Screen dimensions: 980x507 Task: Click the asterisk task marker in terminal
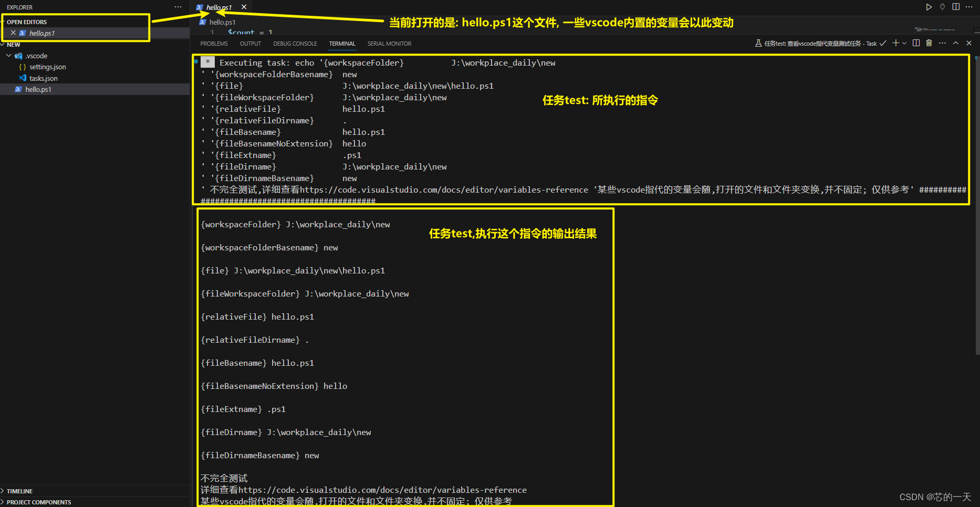tap(207, 62)
